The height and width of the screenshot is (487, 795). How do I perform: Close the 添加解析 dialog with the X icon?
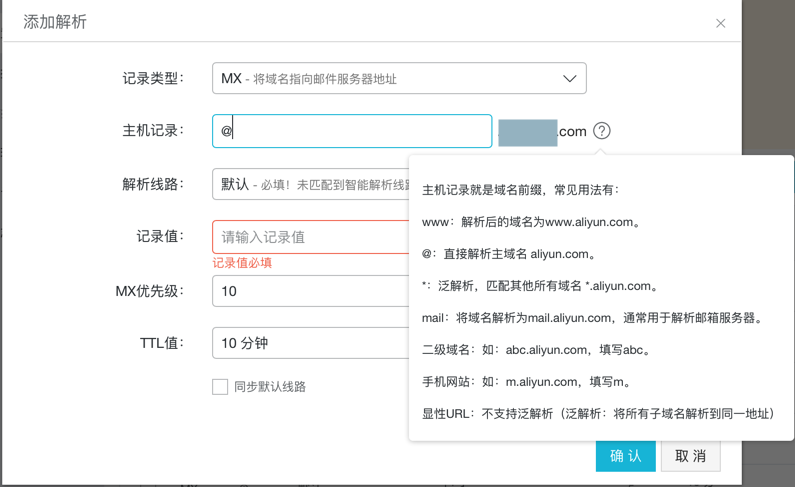pyautogui.click(x=720, y=23)
